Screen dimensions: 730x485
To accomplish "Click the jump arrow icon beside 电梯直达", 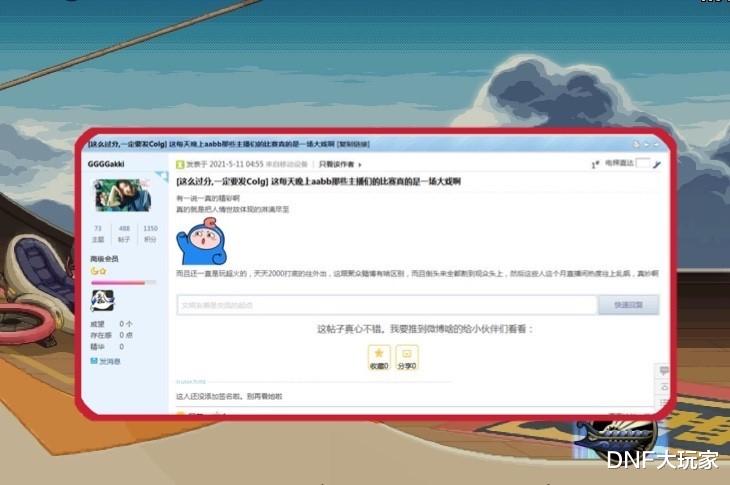I will click(657, 164).
